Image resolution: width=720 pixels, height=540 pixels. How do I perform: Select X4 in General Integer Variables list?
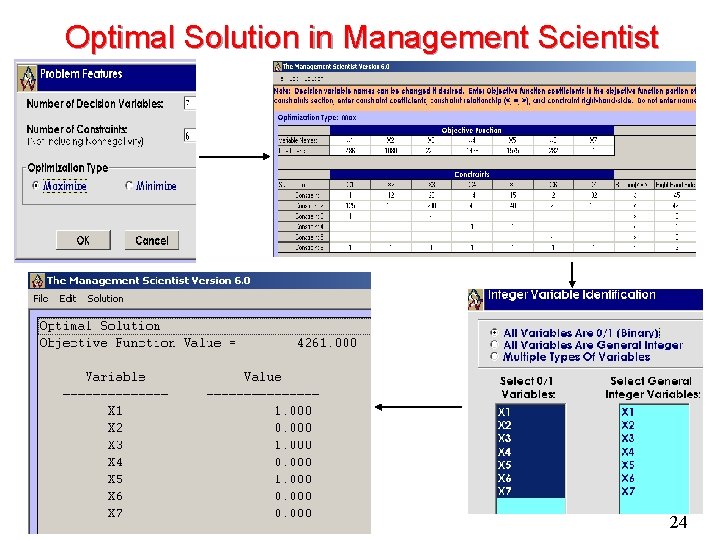pyautogui.click(x=654, y=452)
